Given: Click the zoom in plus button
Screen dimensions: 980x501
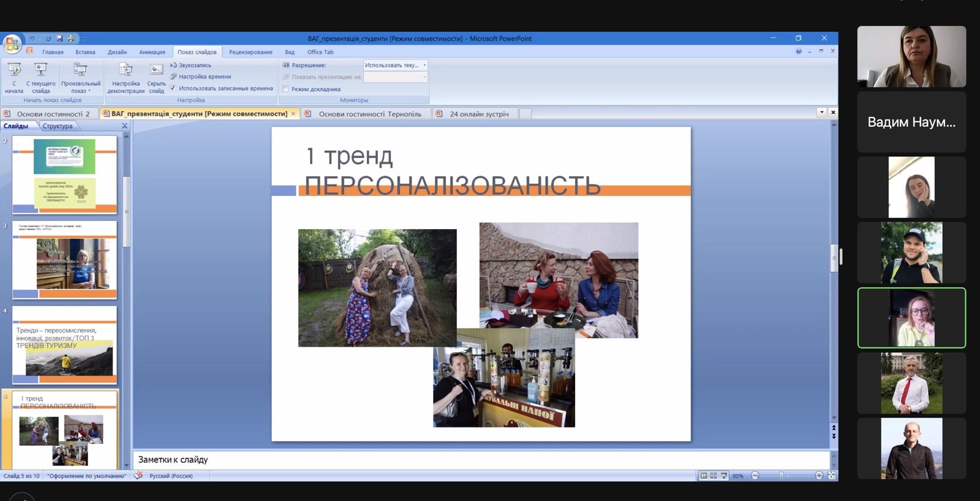Looking at the screenshot, I should coord(819,475).
